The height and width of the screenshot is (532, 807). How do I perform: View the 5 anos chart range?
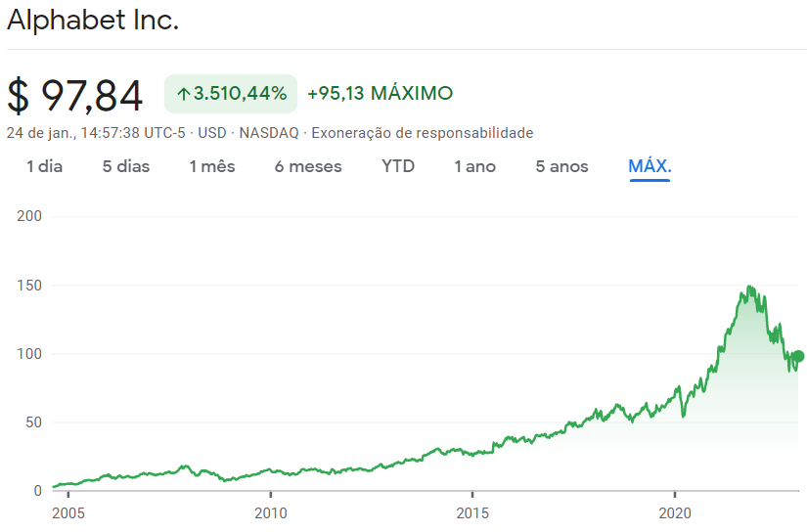click(x=561, y=166)
